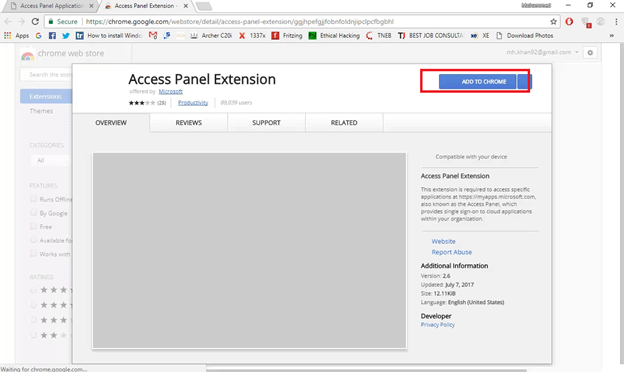This screenshot has height=372, width=624.
Task: Open the Report Abuse link
Action: point(452,252)
